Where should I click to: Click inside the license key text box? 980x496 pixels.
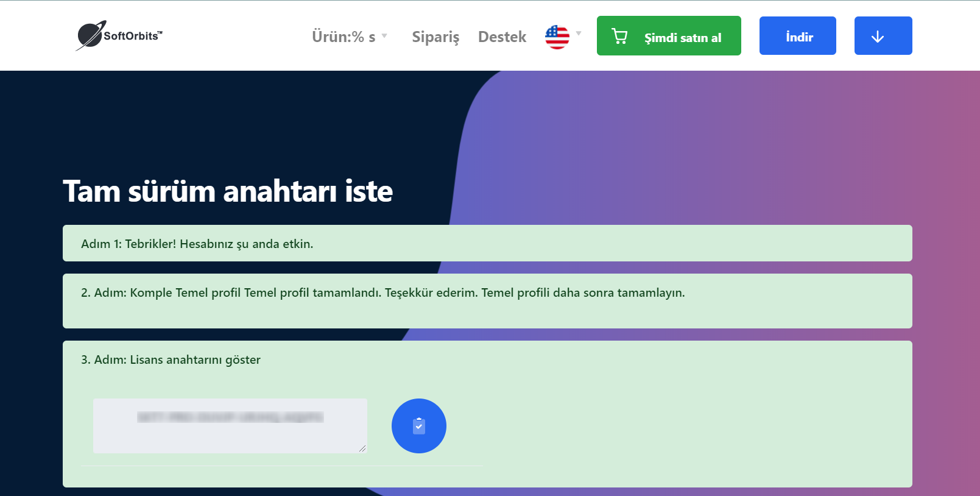(x=230, y=426)
